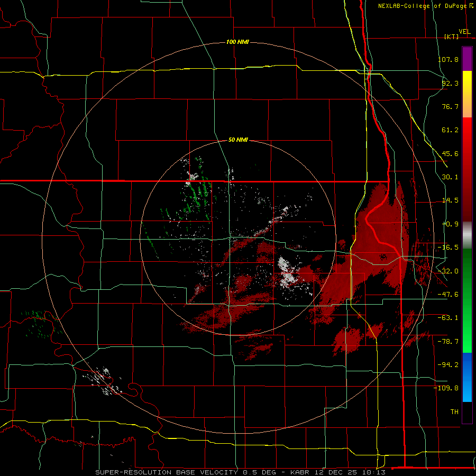Click the -16.5 velocity scale value
Image resolution: width=476 pixels, height=476 pixels.
click(x=448, y=248)
